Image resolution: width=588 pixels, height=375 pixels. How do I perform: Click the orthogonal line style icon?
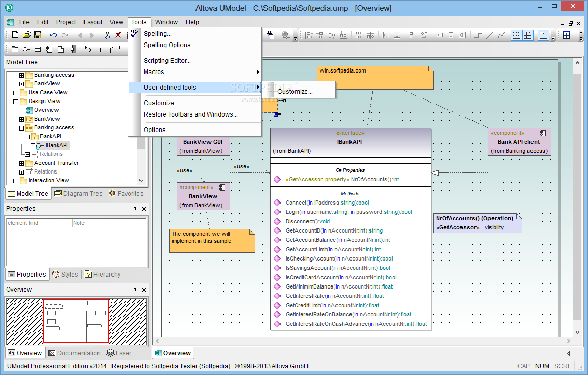click(478, 35)
